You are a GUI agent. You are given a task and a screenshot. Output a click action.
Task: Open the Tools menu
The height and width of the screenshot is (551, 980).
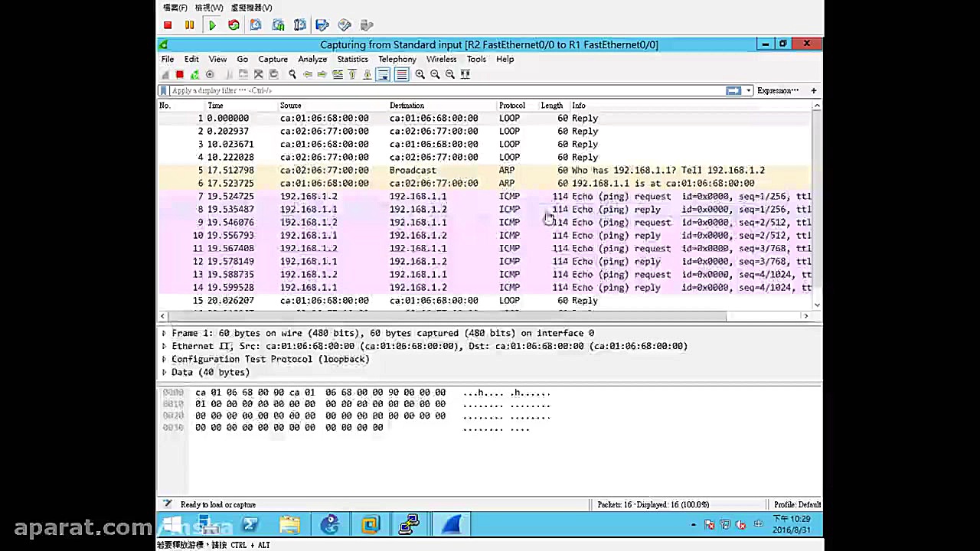coord(476,59)
